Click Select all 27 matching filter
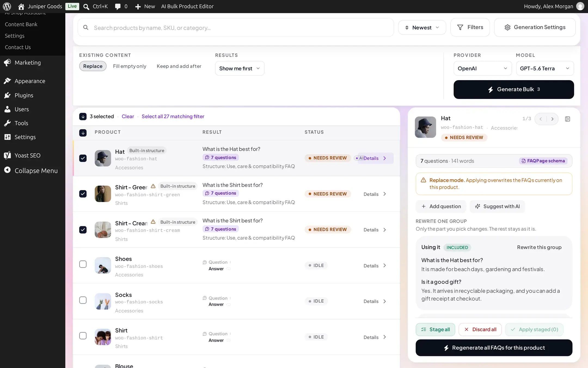588x368 pixels. tap(173, 116)
